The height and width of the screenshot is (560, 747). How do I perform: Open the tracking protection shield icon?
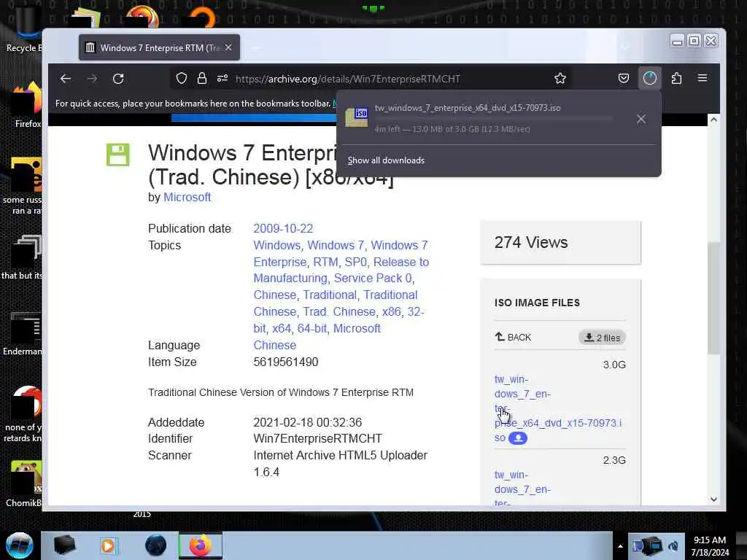pyautogui.click(x=182, y=78)
